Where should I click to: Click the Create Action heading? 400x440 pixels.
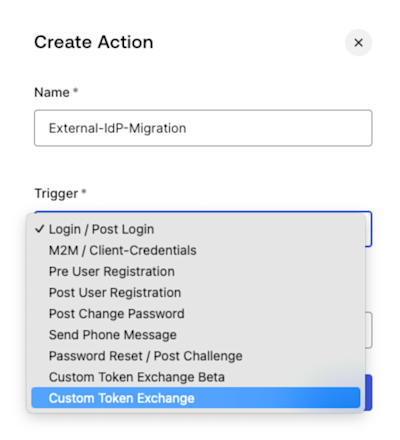94,42
